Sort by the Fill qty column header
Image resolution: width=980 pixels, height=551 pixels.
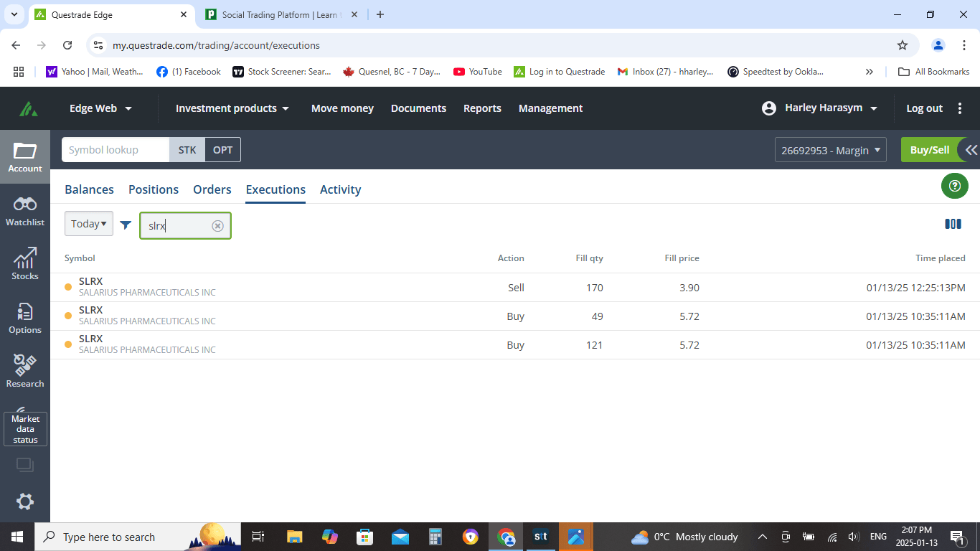tap(589, 258)
